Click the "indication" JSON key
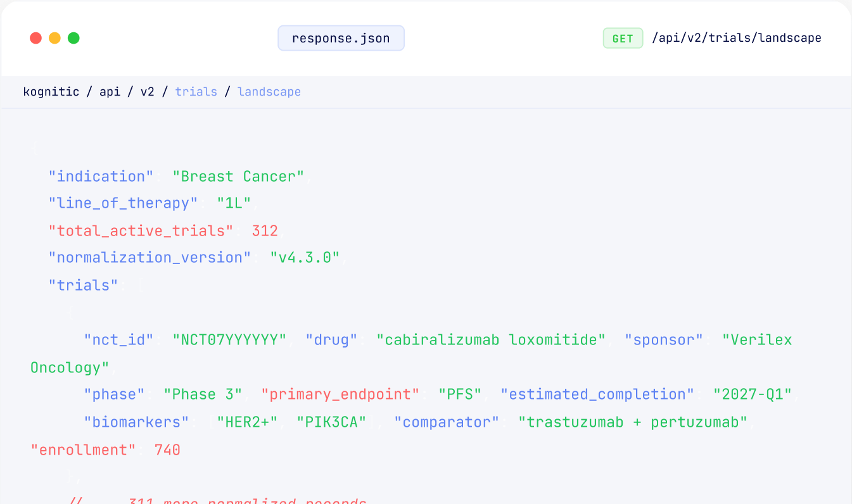Viewport: 852px width, 504px height. [x=101, y=176]
